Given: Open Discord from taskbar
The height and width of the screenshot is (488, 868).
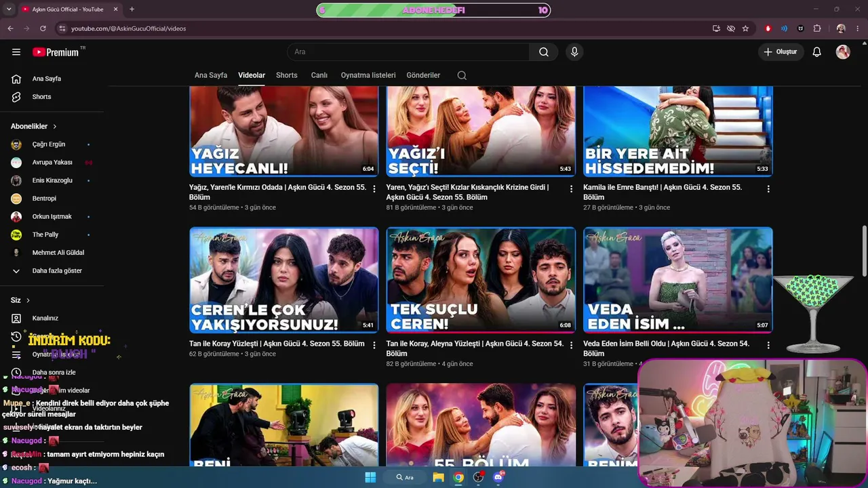Looking at the screenshot, I should pos(499,477).
